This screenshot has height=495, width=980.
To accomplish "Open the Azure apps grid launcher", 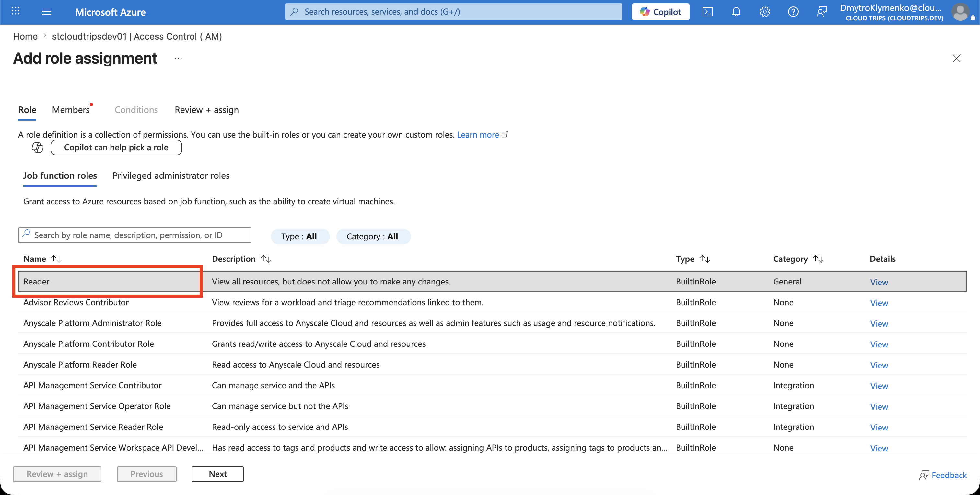I will [x=16, y=11].
